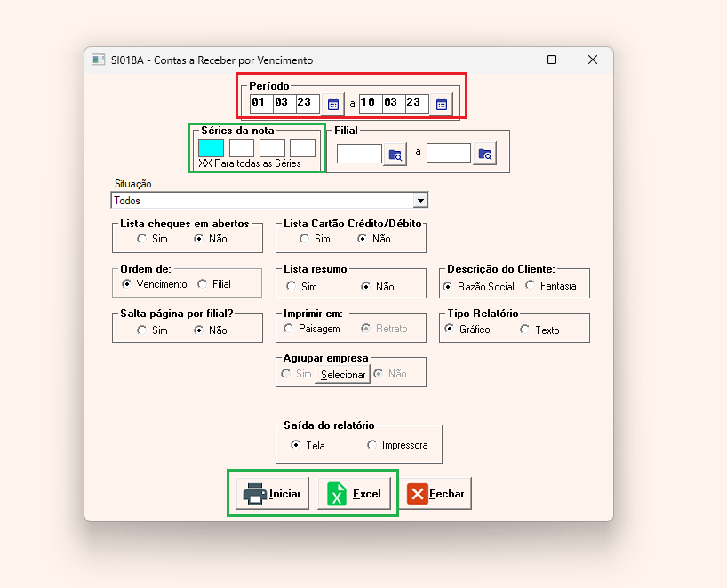Click the end day field showing 10
Screen dimensions: 727x588
pyautogui.click(x=371, y=103)
